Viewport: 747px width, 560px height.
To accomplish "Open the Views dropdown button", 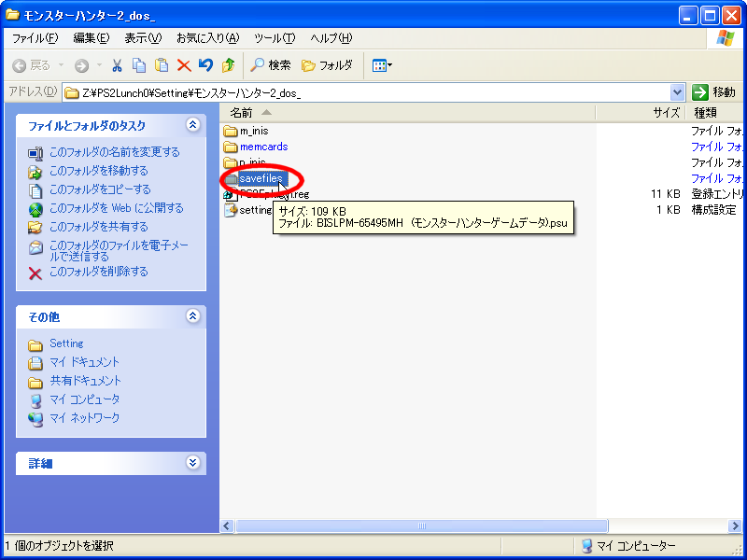I will [382, 65].
